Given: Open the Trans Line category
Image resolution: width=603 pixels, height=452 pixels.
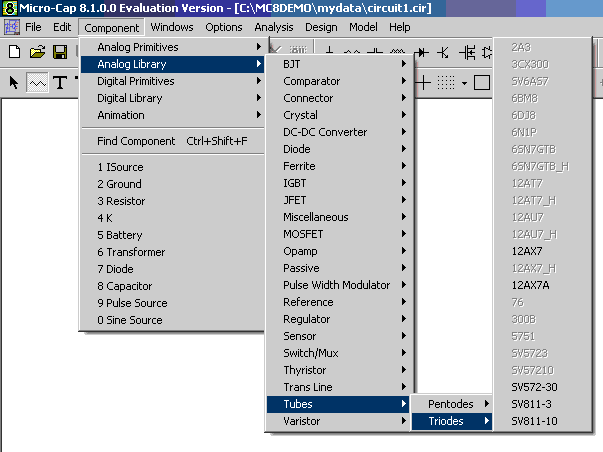Looking at the screenshot, I should coord(340,387).
